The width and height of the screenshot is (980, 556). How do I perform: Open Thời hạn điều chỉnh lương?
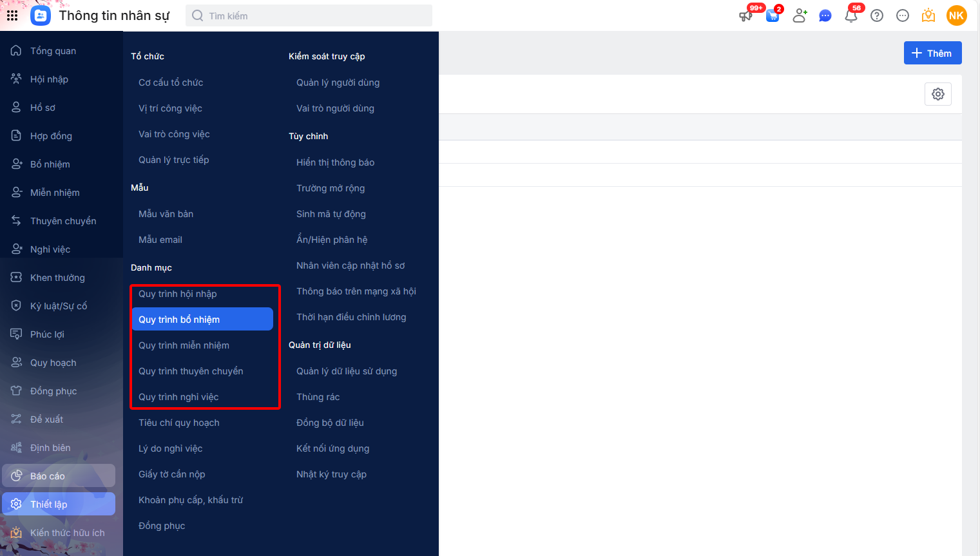coord(351,317)
